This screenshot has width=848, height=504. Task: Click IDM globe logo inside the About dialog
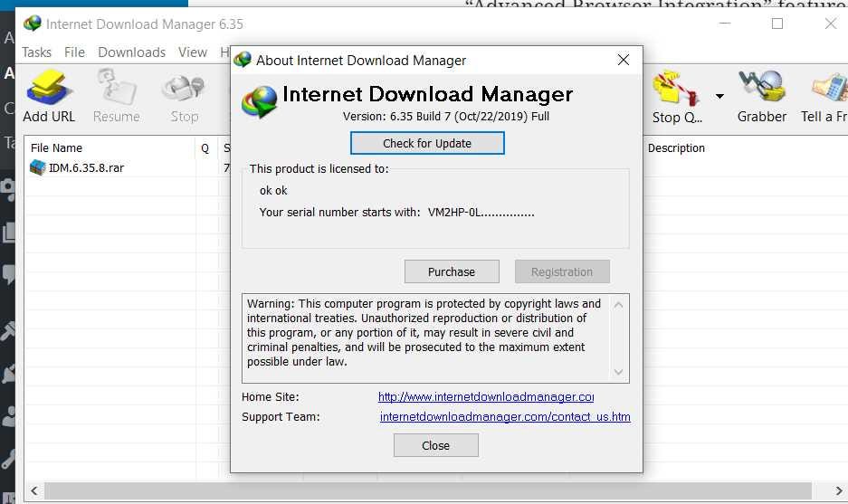[260, 101]
